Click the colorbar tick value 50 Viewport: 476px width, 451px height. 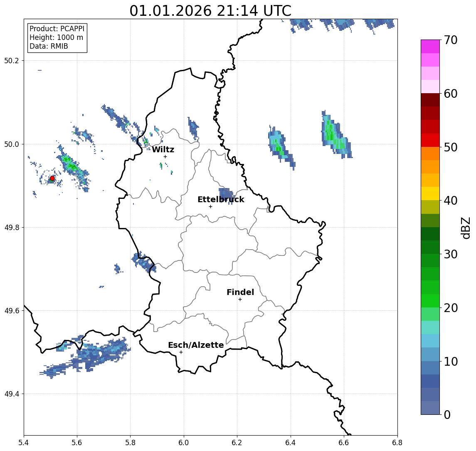coord(451,147)
